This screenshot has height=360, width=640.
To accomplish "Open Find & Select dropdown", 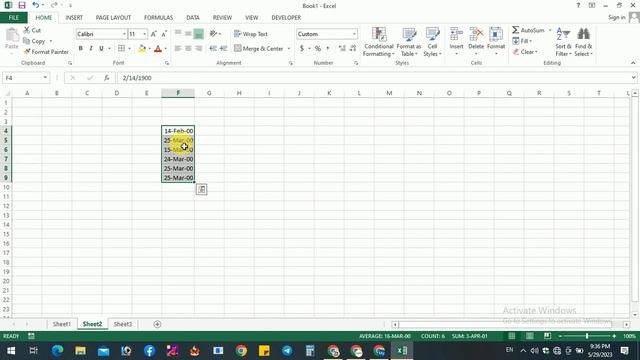I will pyautogui.click(x=583, y=42).
